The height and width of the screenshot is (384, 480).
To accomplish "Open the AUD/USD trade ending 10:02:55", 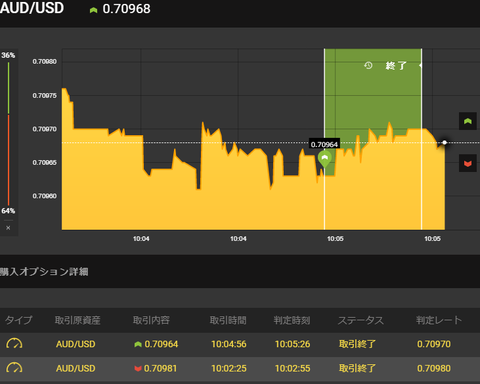I will (240, 368).
